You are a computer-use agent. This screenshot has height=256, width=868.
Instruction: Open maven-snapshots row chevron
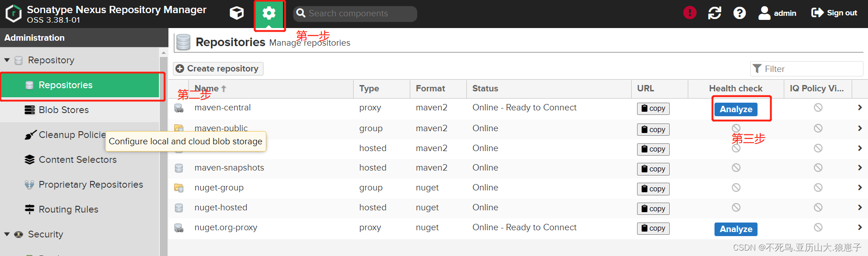[x=859, y=168]
